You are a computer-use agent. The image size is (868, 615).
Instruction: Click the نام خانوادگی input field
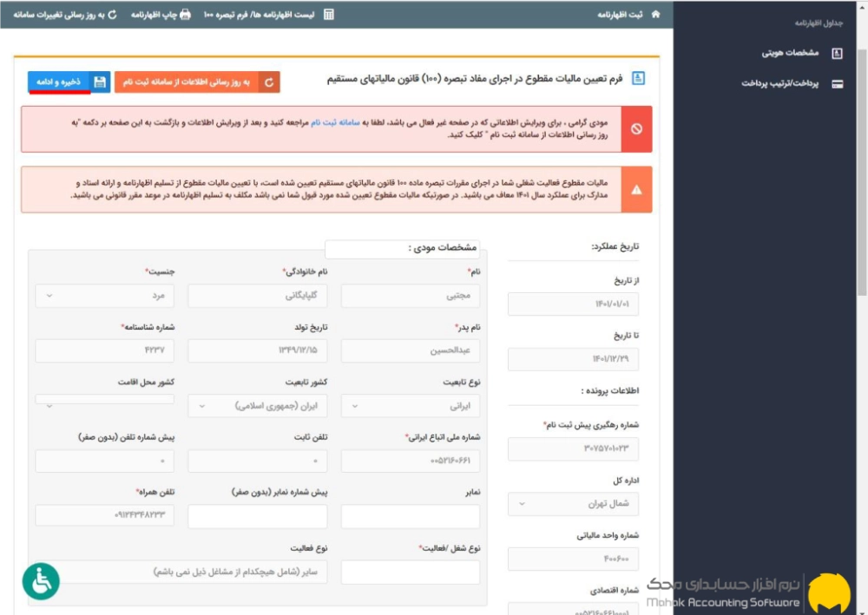click(x=258, y=295)
